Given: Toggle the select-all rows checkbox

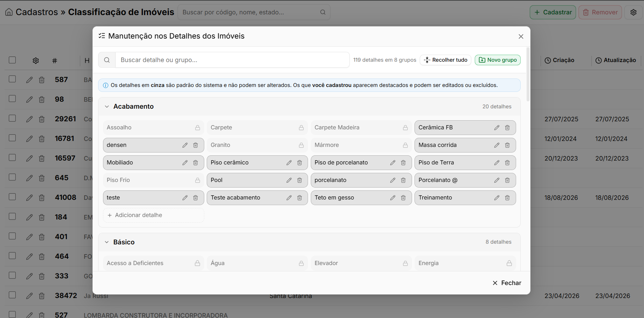Looking at the screenshot, I should click(12, 60).
